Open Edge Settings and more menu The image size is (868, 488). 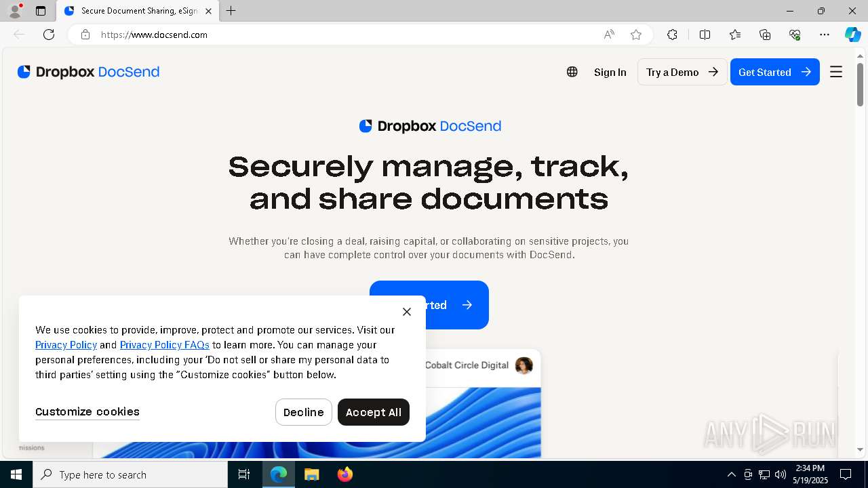(825, 35)
